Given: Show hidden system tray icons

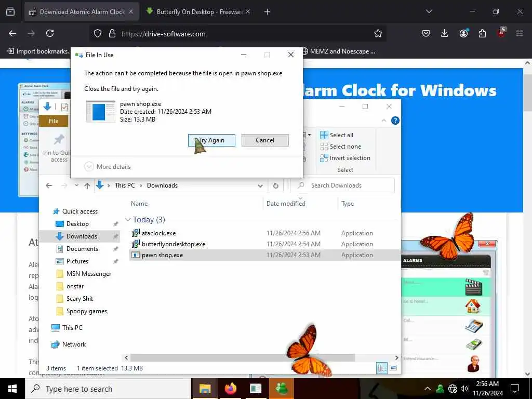Looking at the screenshot, I should click(x=428, y=389).
